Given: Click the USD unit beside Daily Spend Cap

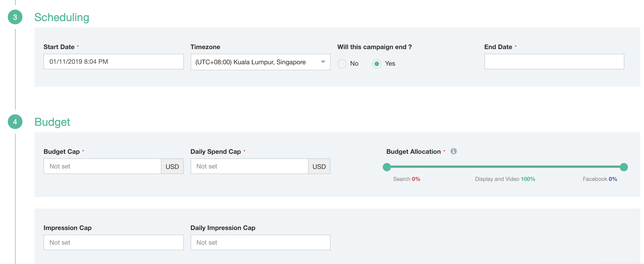Looking at the screenshot, I should [x=319, y=167].
